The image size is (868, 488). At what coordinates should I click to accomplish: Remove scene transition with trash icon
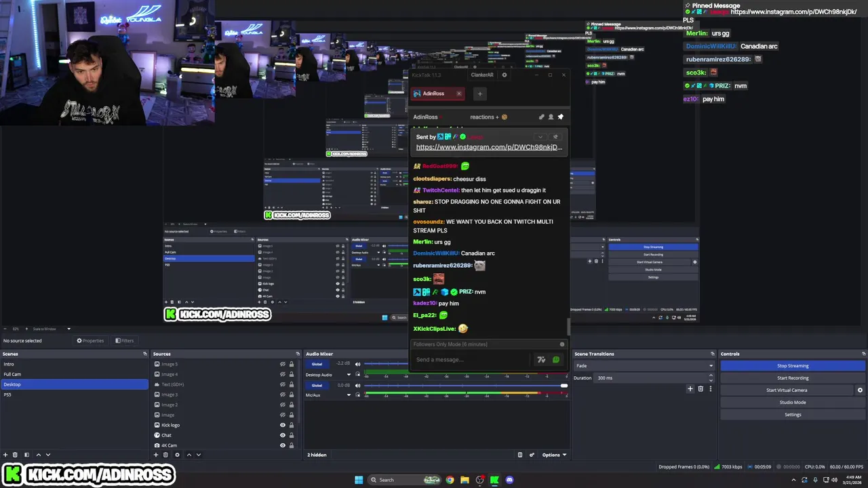pyautogui.click(x=701, y=388)
